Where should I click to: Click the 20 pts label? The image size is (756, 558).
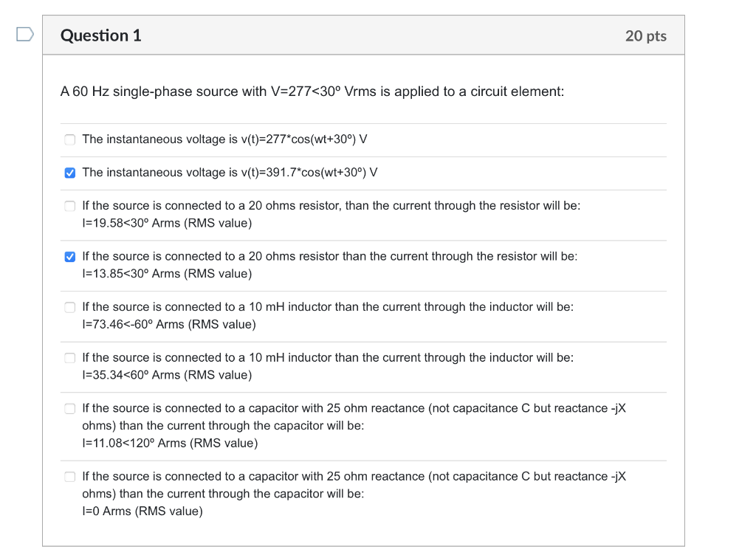click(x=646, y=35)
